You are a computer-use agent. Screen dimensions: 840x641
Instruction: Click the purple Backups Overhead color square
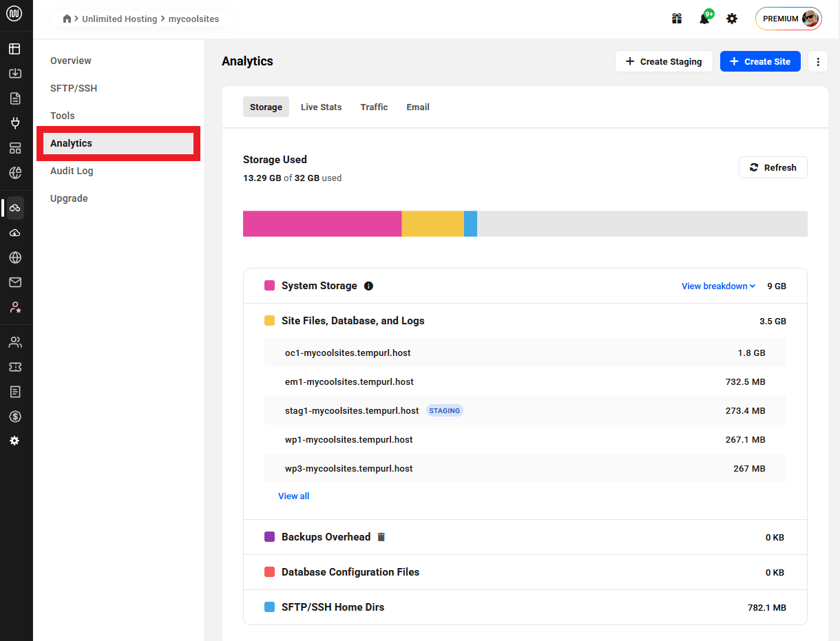click(x=270, y=537)
